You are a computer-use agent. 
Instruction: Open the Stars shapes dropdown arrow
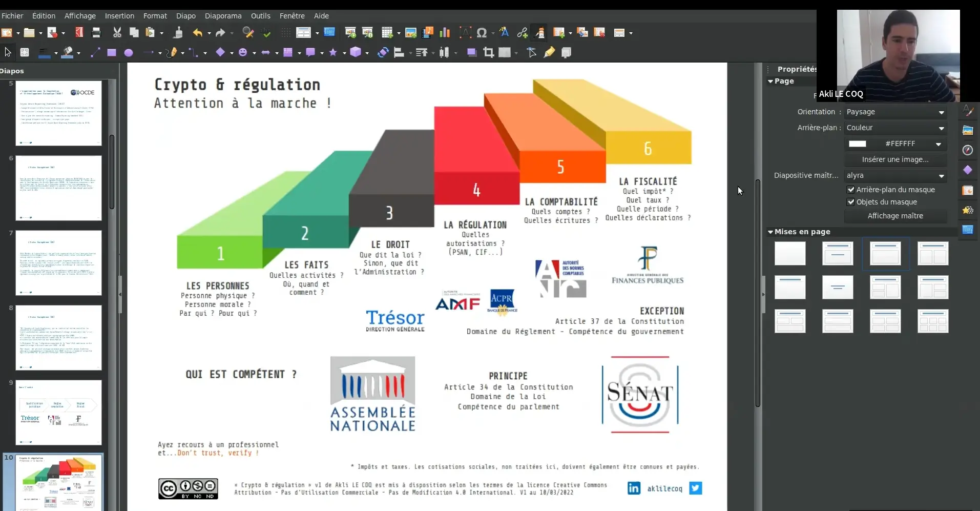click(344, 53)
